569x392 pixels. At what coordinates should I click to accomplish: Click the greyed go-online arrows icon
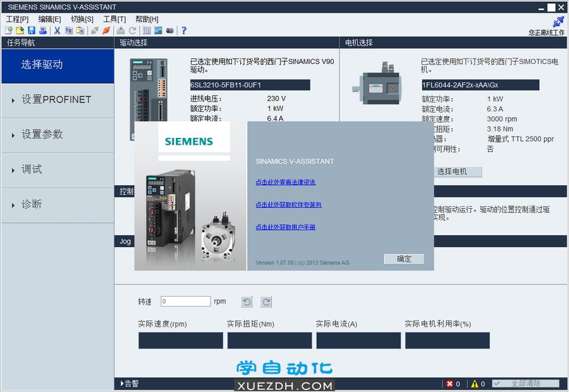click(95, 30)
